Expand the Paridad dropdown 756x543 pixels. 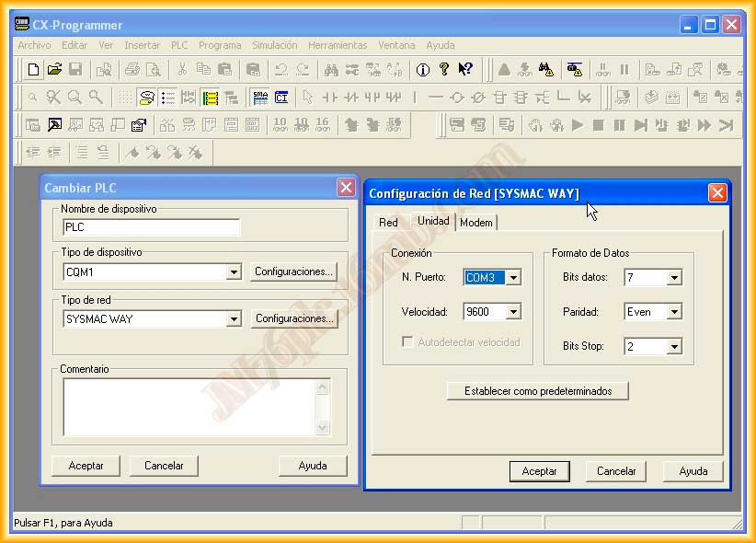click(674, 312)
